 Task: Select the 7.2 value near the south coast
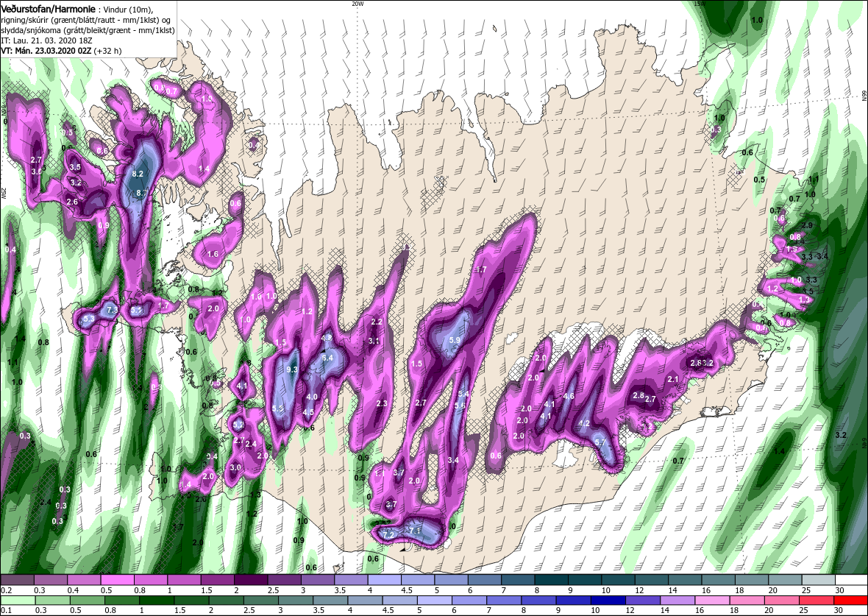388,534
